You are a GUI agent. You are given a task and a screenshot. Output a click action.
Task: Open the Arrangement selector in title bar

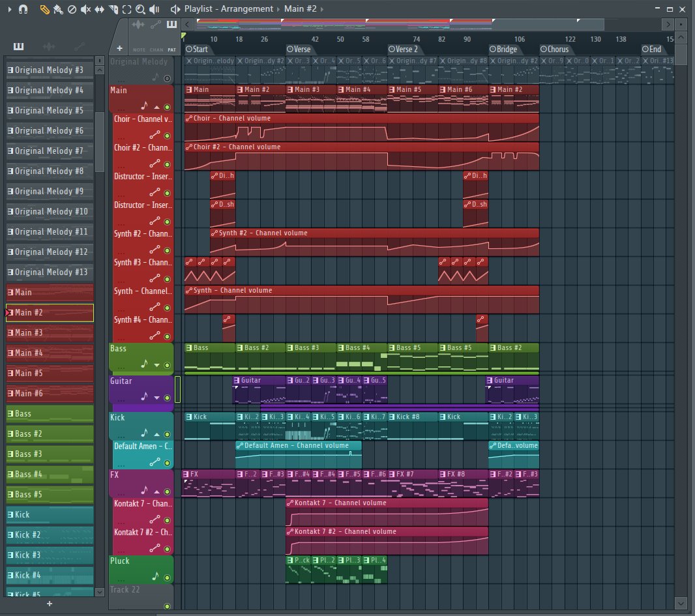pyautogui.click(x=247, y=9)
